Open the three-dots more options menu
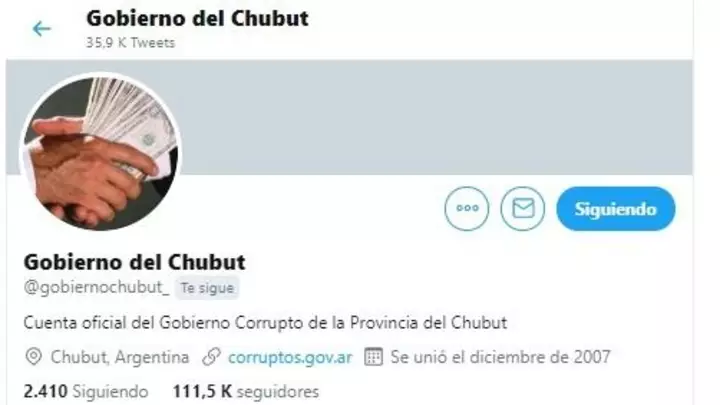This screenshot has height=405, width=720. [467, 208]
